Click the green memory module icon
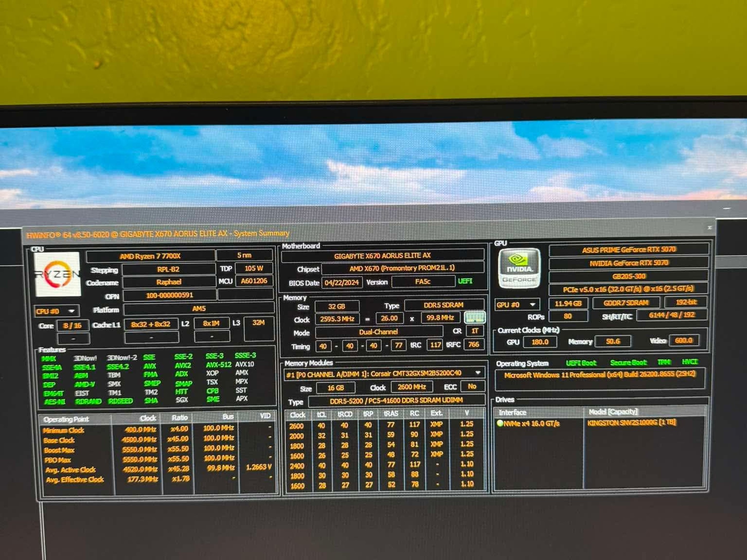The height and width of the screenshot is (560, 747). (x=475, y=317)
